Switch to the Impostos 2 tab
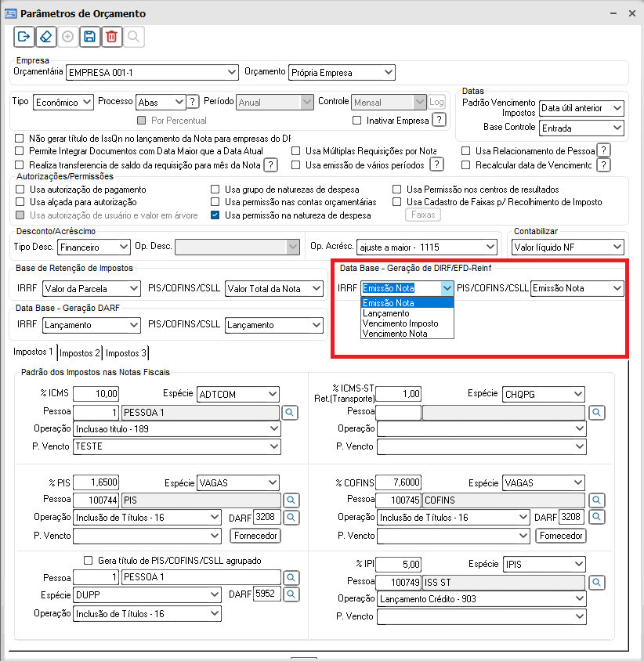 [80, 353]
